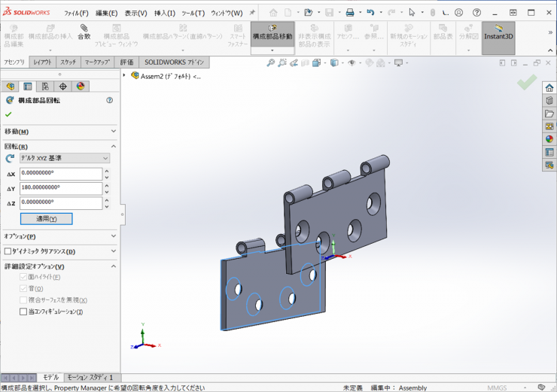The image size is (557, 392).
Task: Click the green OK checkmark in PropertyManager
Action: pos(8,114)
